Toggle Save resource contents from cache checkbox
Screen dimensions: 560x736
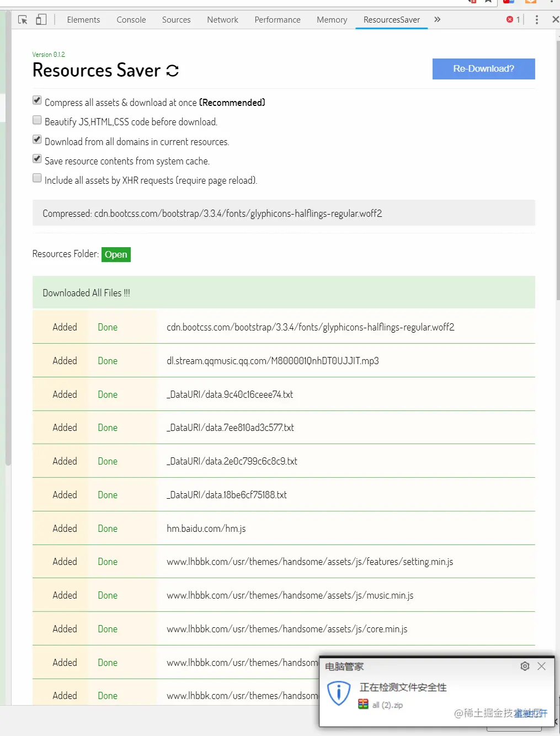point(37,158)
